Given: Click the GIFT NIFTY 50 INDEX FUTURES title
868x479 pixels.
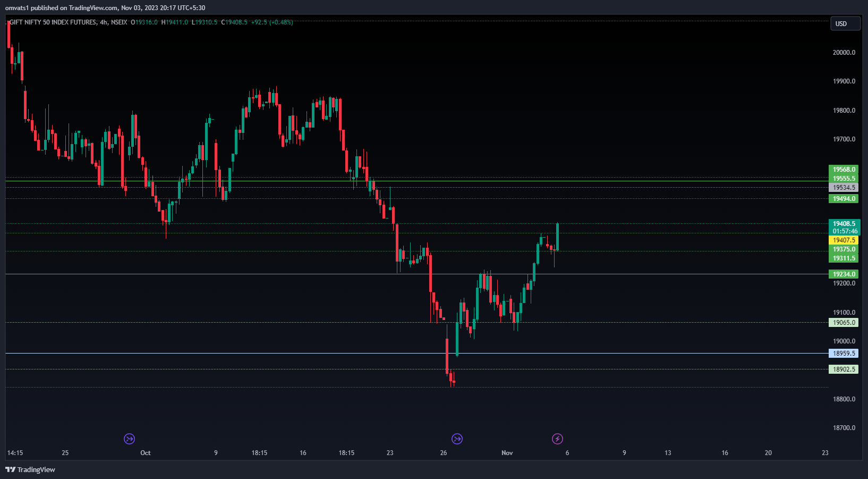Looking at the screenshot, I should [x=53, y=22].
